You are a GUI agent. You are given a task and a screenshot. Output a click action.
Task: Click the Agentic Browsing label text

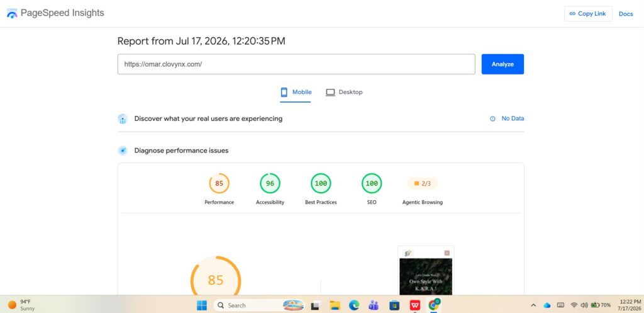click(x=422, y=202)
